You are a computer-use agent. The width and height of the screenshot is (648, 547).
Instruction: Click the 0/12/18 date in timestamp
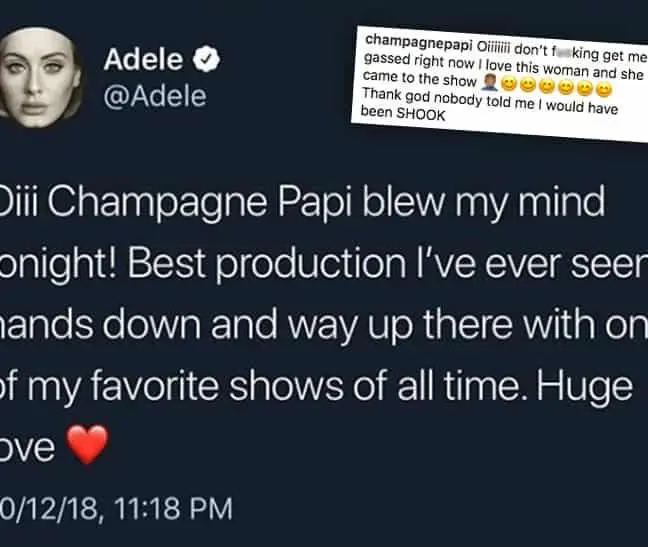tap(46, 509)
